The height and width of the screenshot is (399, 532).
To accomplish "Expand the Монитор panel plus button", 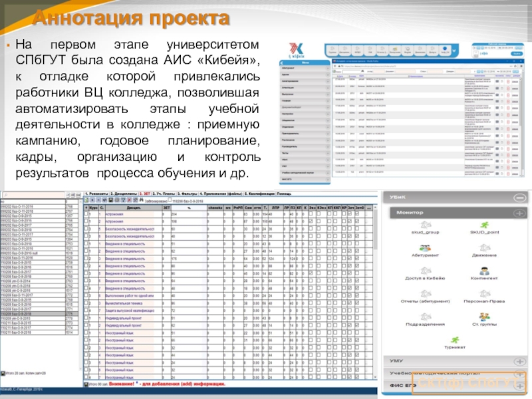I will 519,212.
